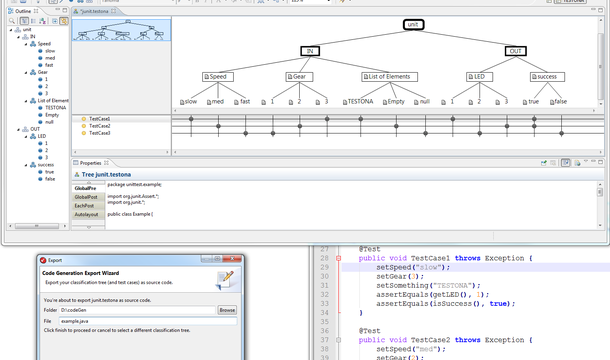Image resolution: width=610 pixels, height=360 pixels.
Task: Switch to the junit.testona editor tab
Action: click(95, 11)
